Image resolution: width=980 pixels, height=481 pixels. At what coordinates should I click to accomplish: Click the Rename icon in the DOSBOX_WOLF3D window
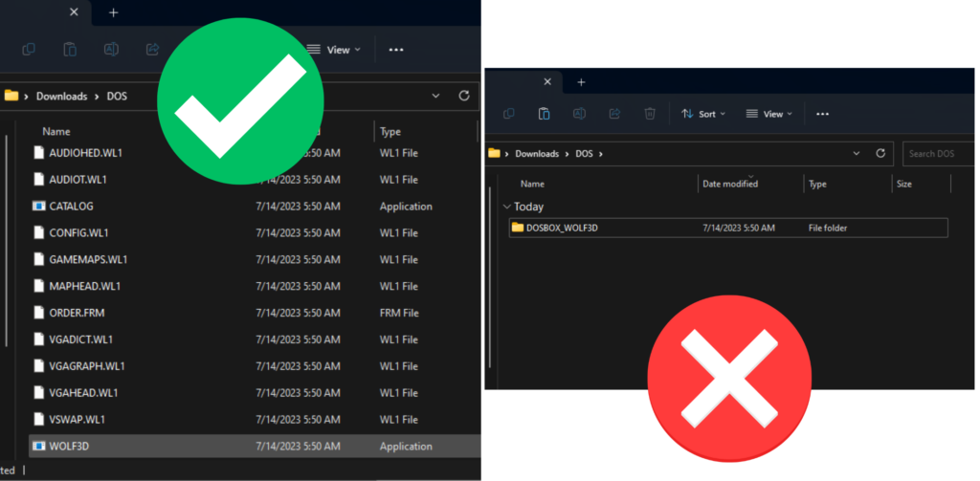(x=579, y=114)
